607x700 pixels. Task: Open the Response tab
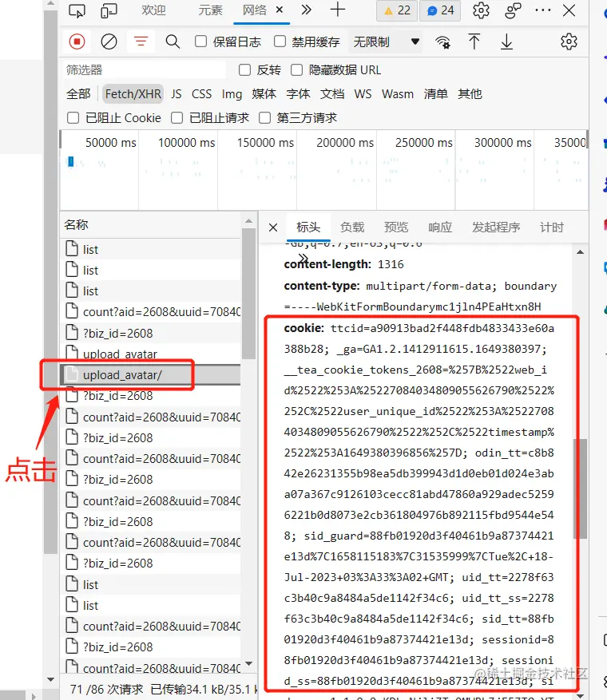pos(440,227)
